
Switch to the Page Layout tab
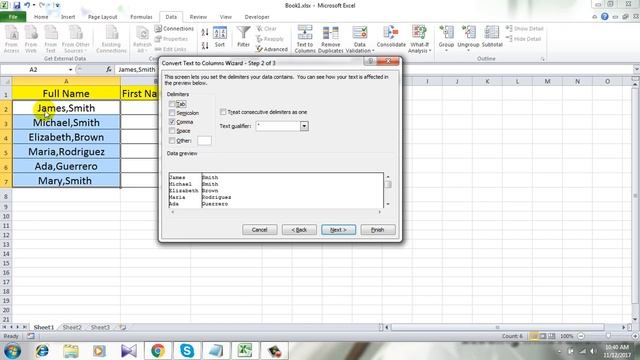click(x=102, y=17)
